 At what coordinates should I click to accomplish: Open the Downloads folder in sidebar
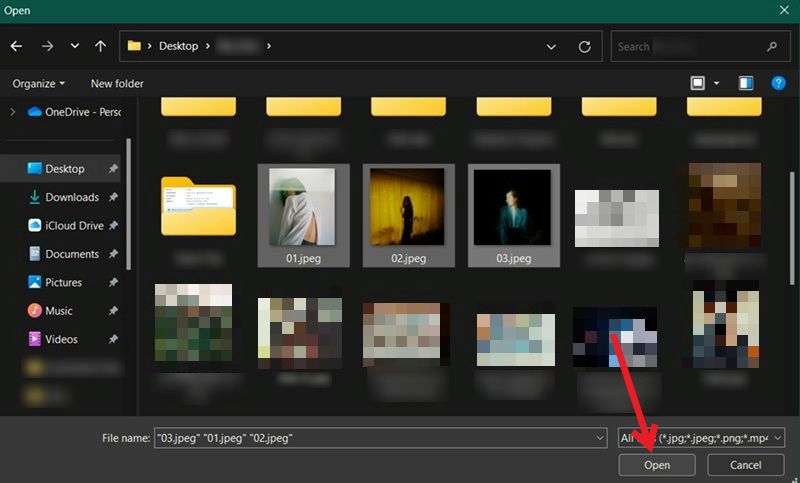click(x=72, y=197)
